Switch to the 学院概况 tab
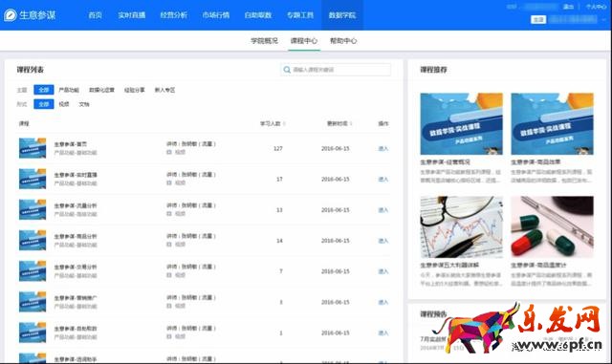The width and height of the screenshot is (612, 364). click(264, 40)
